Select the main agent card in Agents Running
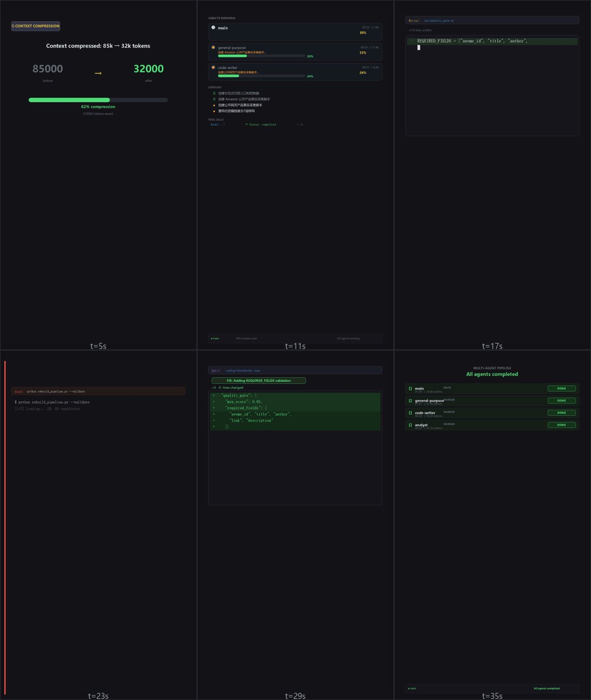 click(295, 32)
